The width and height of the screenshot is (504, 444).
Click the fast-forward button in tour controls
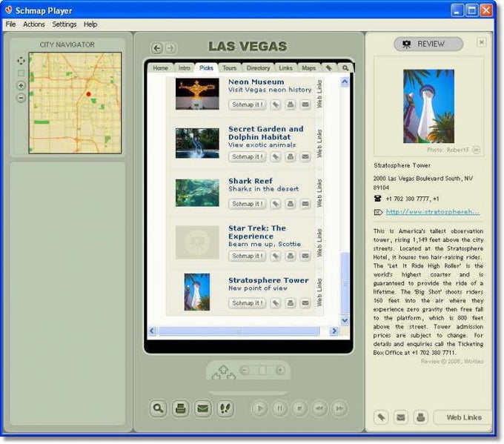339,408
